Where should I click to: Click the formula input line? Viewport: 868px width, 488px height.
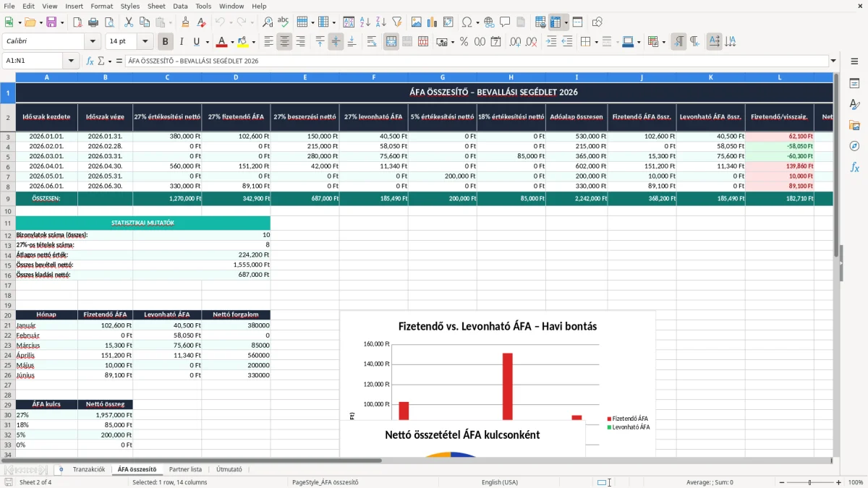(476, 61)
